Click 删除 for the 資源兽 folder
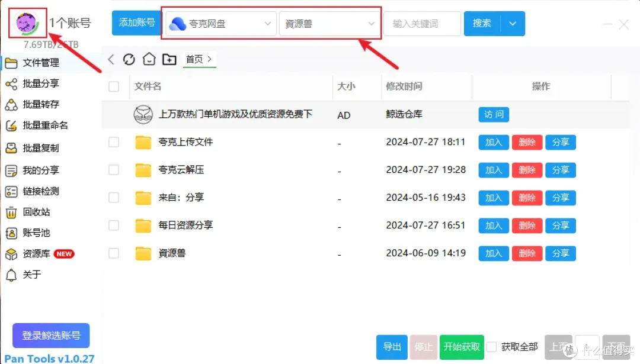Screen dimensions: 640x364 [x=527, y=253]
